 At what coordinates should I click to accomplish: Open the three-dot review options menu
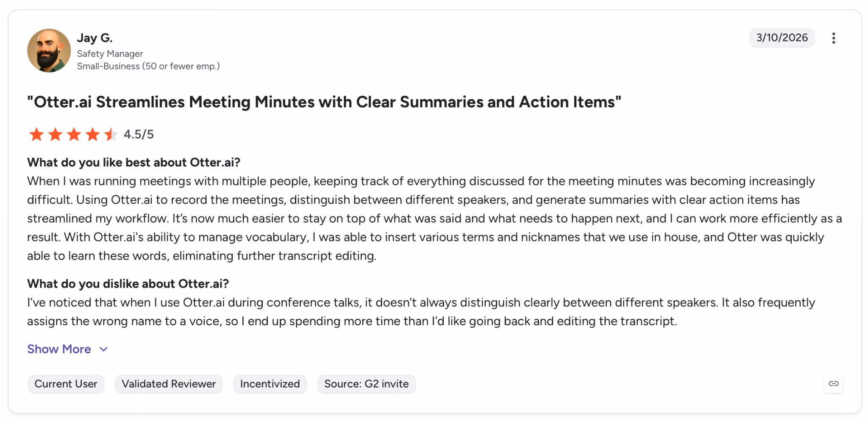point(833,38)
